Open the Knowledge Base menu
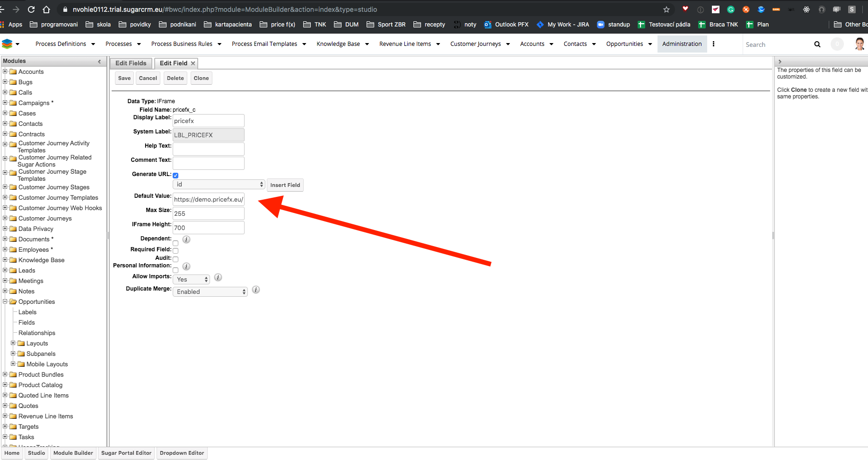Viewport: 868px width, 460px height. point(339,44)
